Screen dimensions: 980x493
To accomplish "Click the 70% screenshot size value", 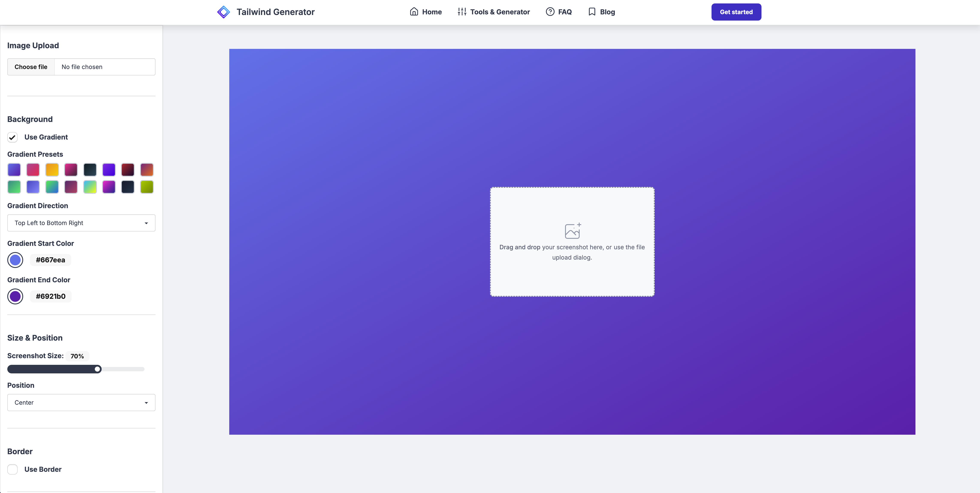I will (77, 356).
